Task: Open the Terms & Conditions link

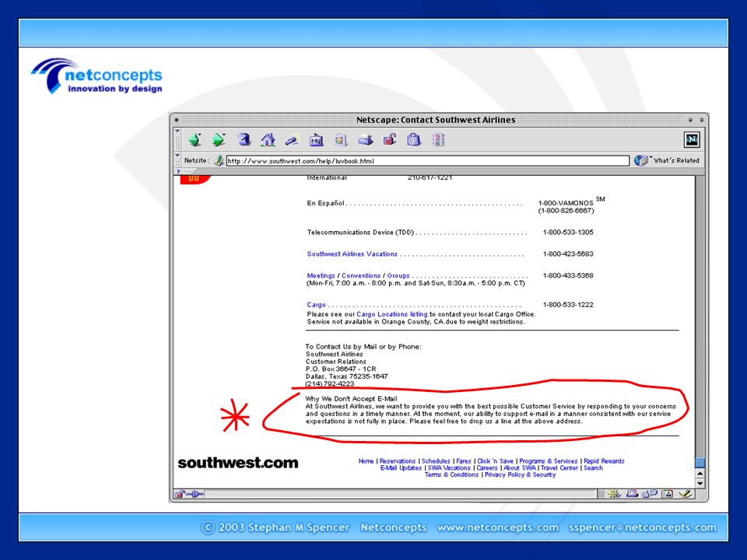Action: (451, 474)
